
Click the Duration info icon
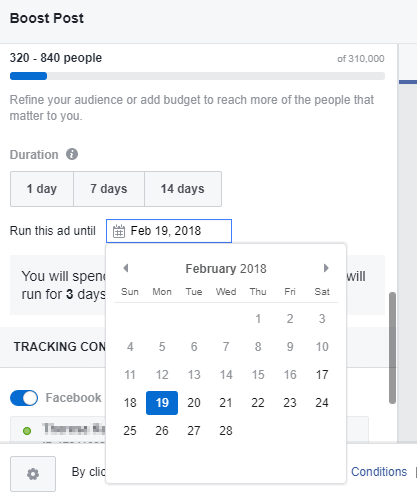(72, 154)
